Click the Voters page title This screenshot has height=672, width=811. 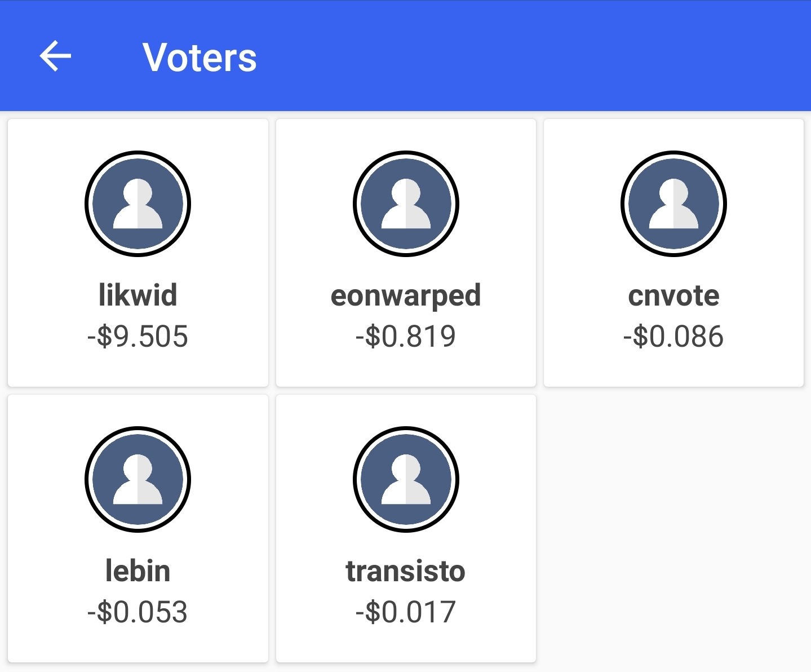(200, 58)
